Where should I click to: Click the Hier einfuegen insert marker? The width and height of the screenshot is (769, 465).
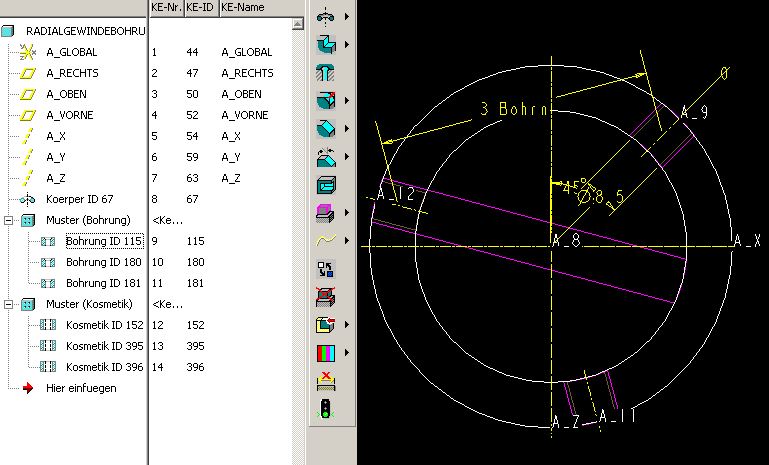[81, 388]
